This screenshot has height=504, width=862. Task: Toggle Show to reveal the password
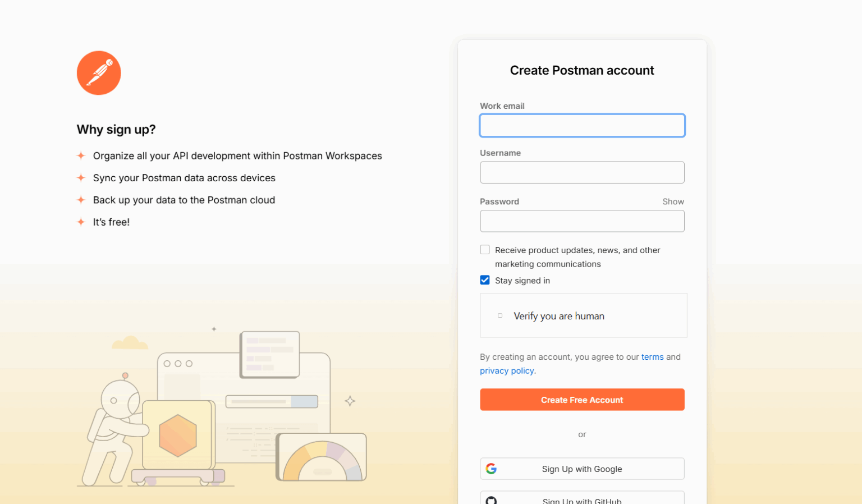pos(673,201)
